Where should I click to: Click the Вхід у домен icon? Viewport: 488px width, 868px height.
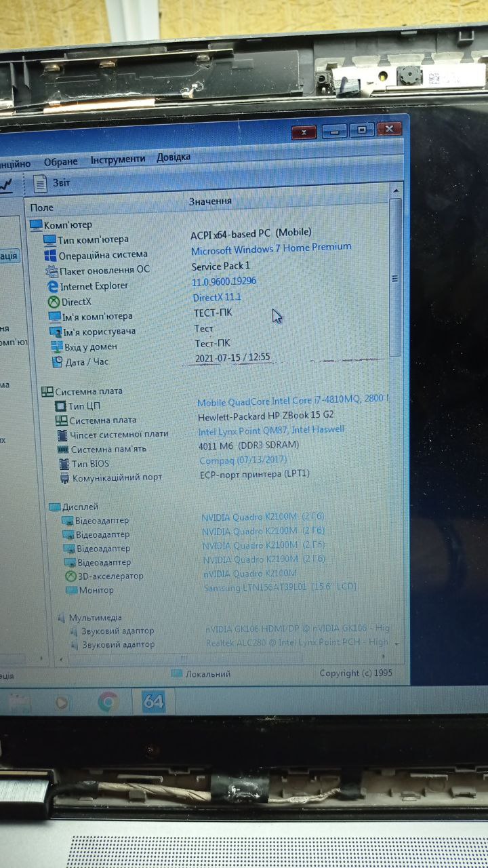(x=57, y=347)
